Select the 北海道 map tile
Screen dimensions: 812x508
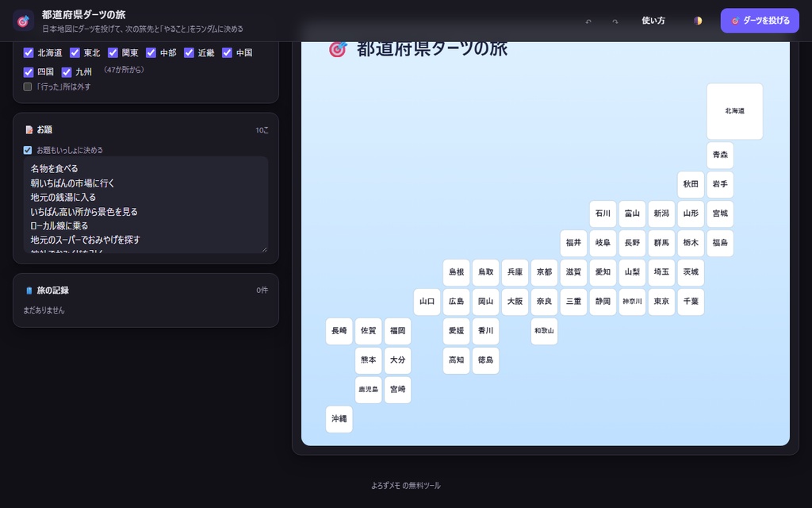(x=734, y=111)
